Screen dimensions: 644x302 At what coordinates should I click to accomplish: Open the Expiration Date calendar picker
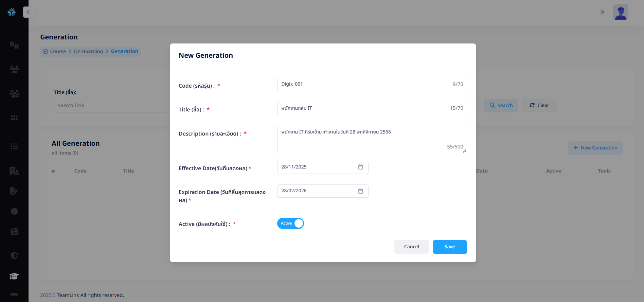(x=360, y=191)
